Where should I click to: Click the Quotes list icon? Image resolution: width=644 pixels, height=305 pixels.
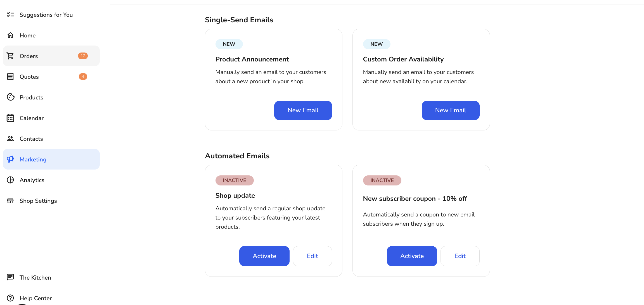click(x=10, y=77)
